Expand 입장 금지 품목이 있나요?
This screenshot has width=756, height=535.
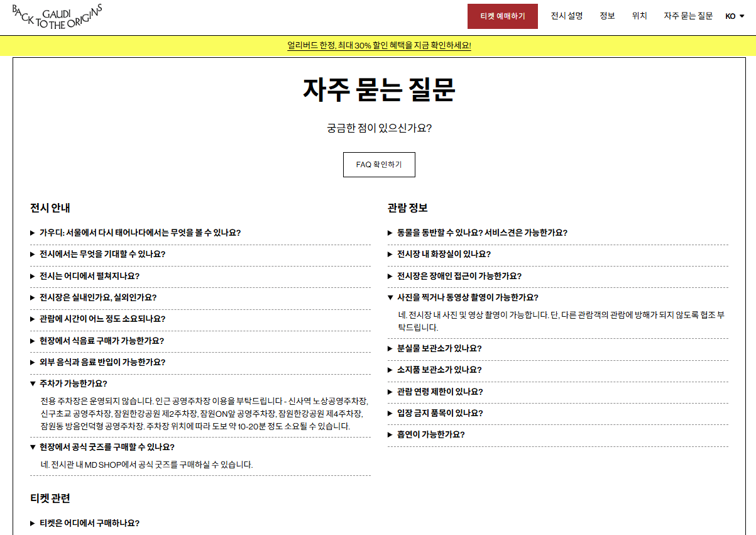pyautogui.click(x=558, y=413)
